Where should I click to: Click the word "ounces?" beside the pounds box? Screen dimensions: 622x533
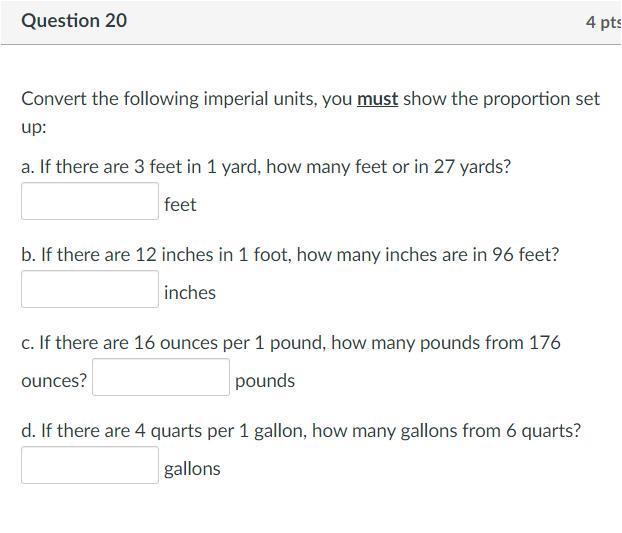(54, 381)
